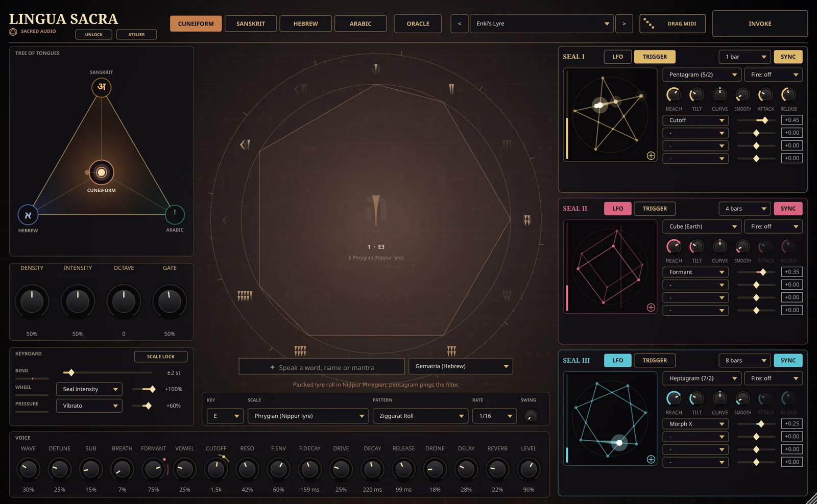Click the Drag MIDI button
This screenshot has width=817, height=504.
(x=672, y=23)
